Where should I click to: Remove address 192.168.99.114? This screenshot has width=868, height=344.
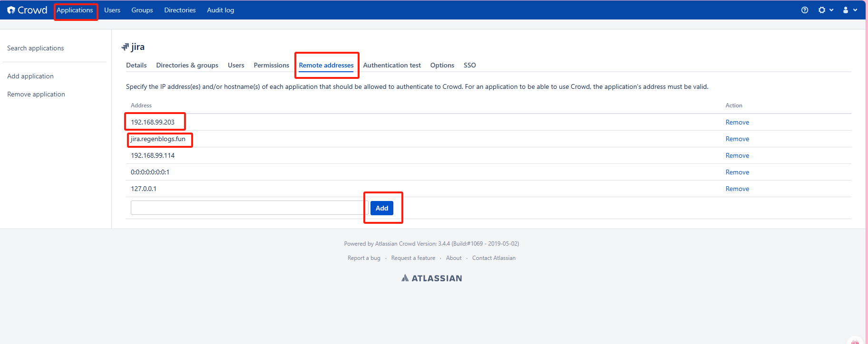737,155
